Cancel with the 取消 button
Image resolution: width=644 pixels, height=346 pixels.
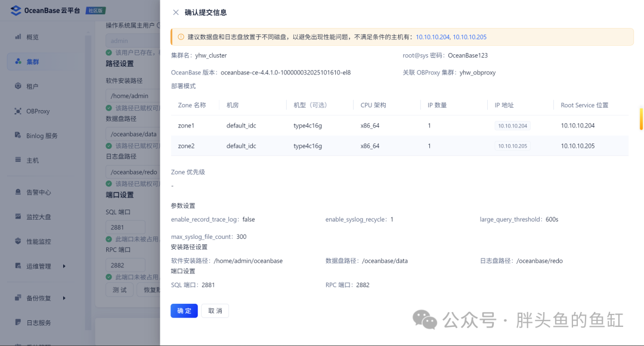pyautogui.click(x=215, y=311)
